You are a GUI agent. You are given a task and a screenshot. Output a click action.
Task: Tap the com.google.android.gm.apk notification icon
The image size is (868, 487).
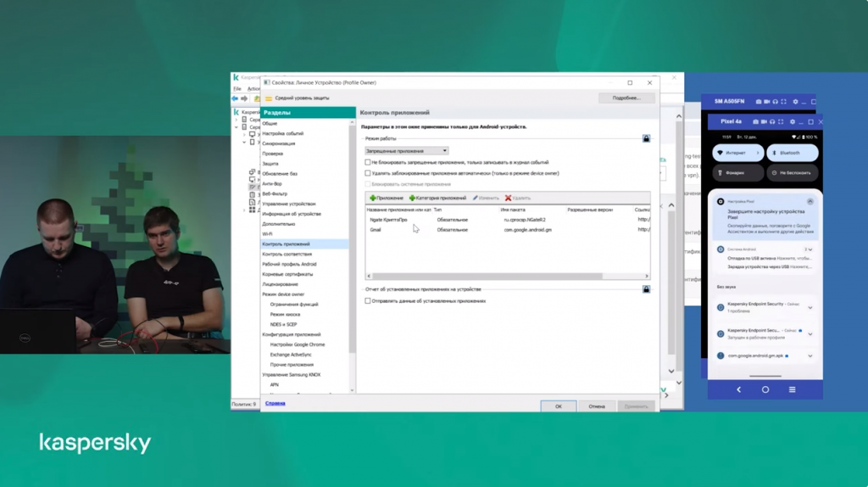tap(721, 355)
